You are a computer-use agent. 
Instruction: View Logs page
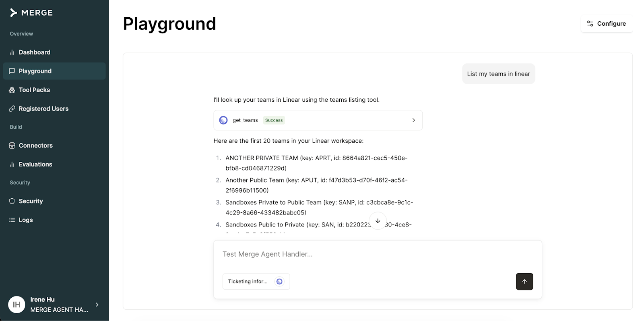click(x=54, y=220)
